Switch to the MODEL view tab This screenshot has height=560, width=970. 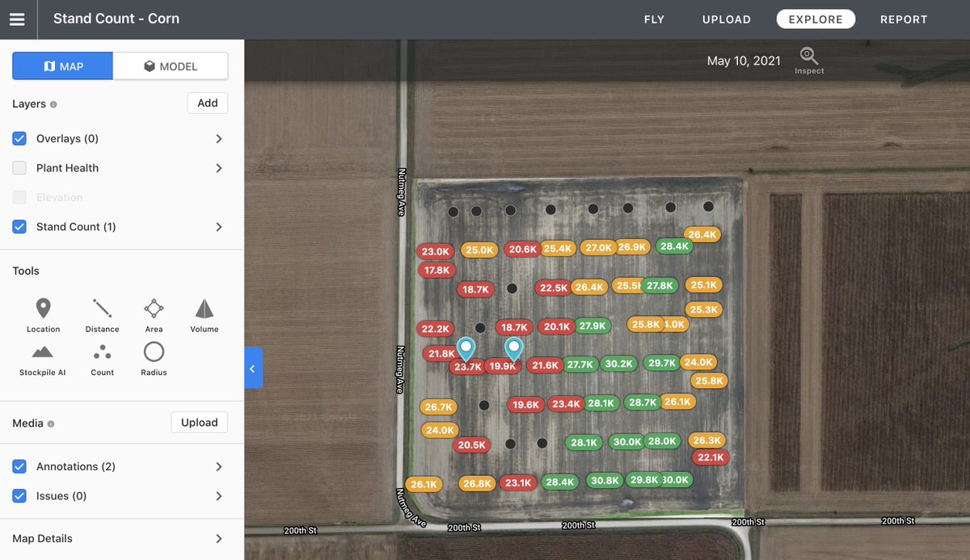pyautogui.click(x=171, y=66)
